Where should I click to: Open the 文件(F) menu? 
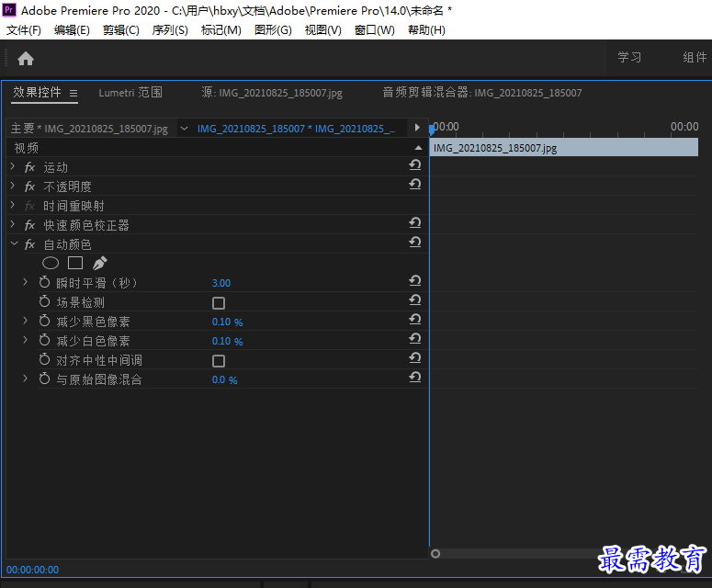pyautogui.click(x=24, y=30)
